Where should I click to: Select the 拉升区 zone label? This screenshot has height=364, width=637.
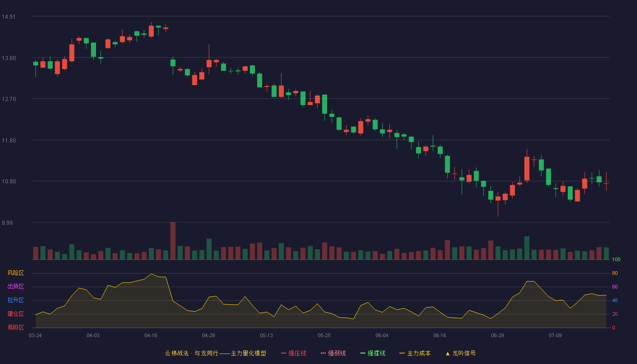coord(15,300)
